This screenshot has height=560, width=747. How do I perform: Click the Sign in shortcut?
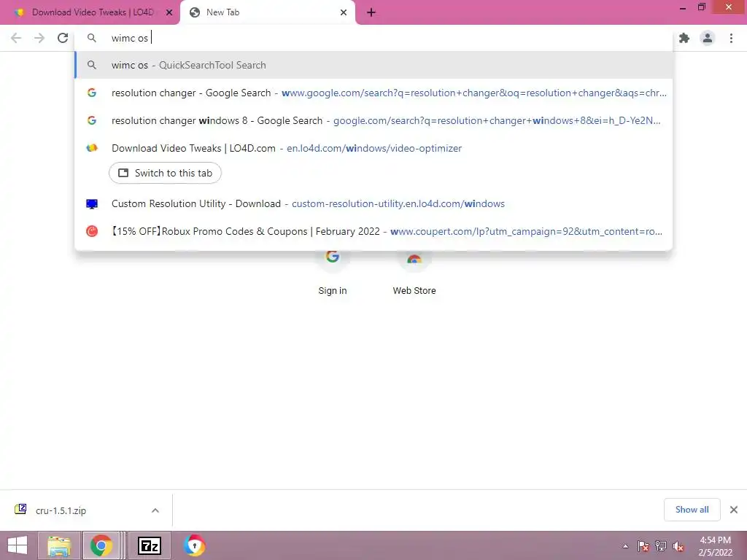point(333,274)
